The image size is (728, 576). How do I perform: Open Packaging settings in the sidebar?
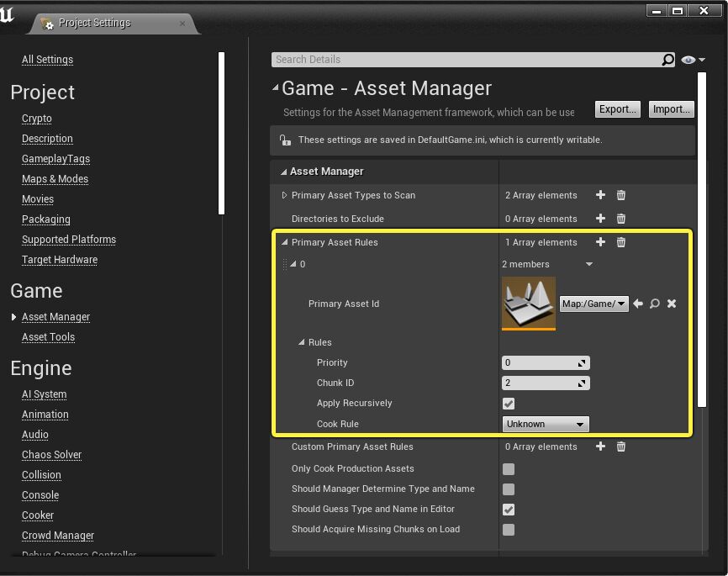[46, 219]
